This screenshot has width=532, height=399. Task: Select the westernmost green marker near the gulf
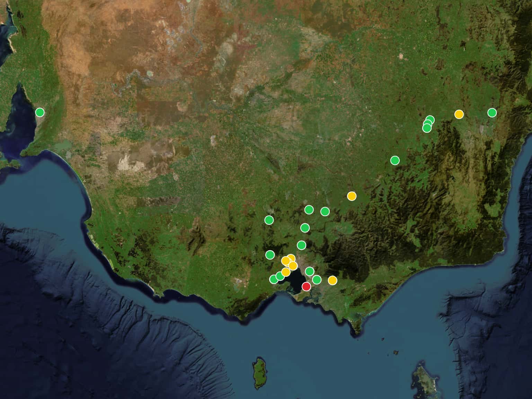pyautogui.click(x=40, y=112)
